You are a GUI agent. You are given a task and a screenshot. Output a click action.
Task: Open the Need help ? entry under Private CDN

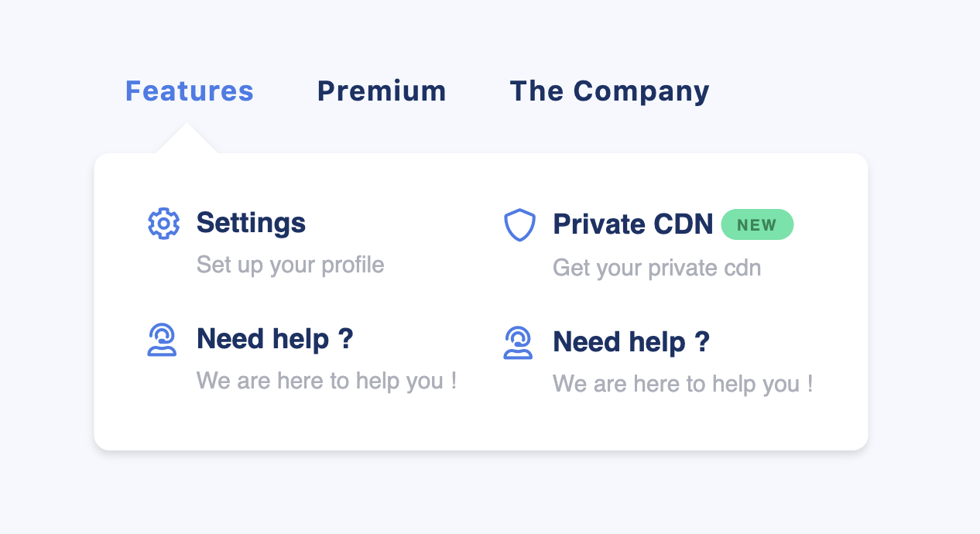tap(631, 342)
